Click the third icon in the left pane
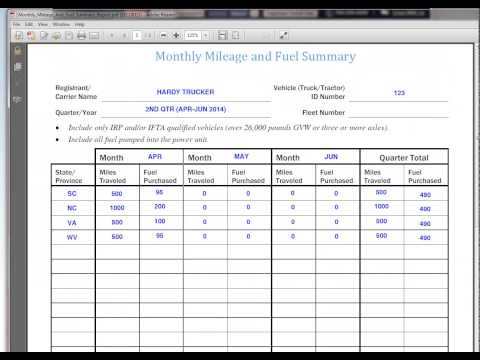 (x=18, y=83)
